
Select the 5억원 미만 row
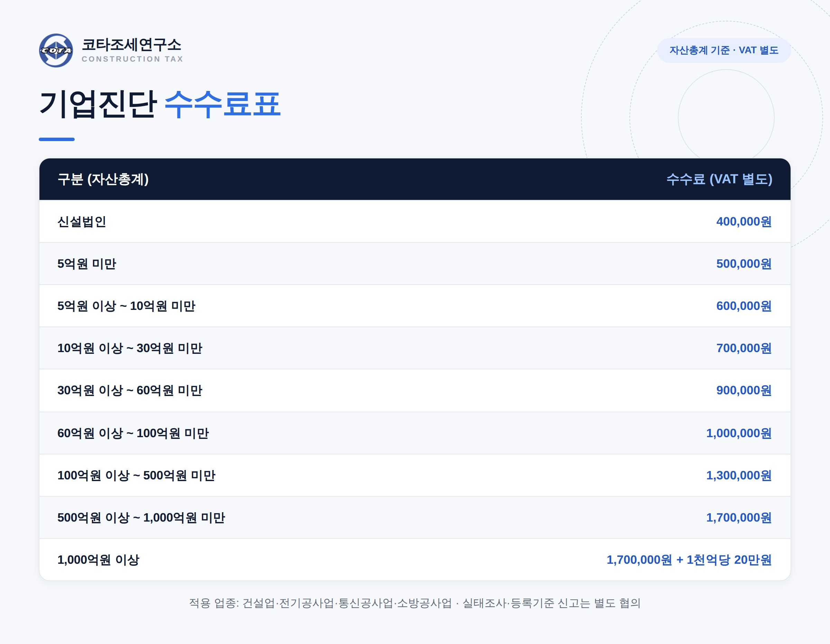(415, 264)
